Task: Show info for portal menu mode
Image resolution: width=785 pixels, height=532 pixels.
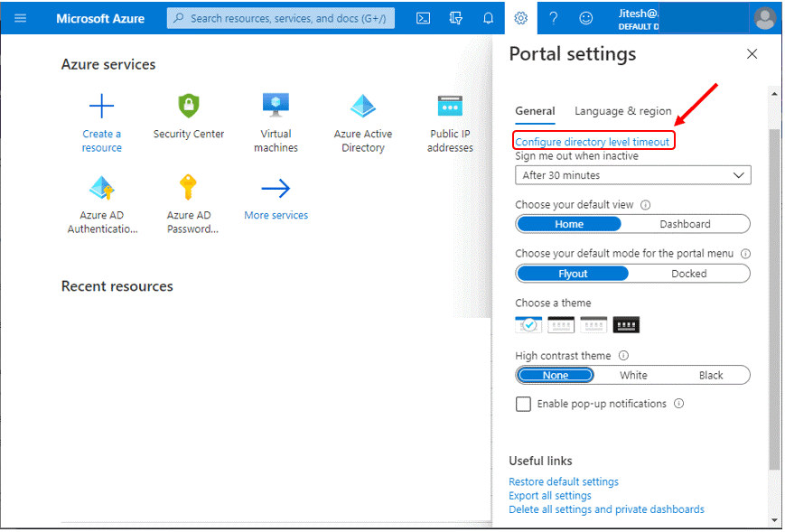Action: point(746,254)
